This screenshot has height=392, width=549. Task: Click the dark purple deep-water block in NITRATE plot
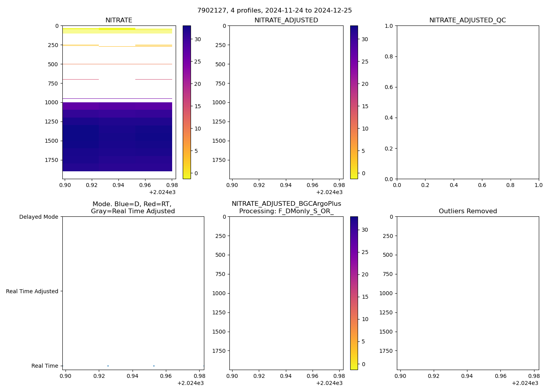(x=118, y=137)
